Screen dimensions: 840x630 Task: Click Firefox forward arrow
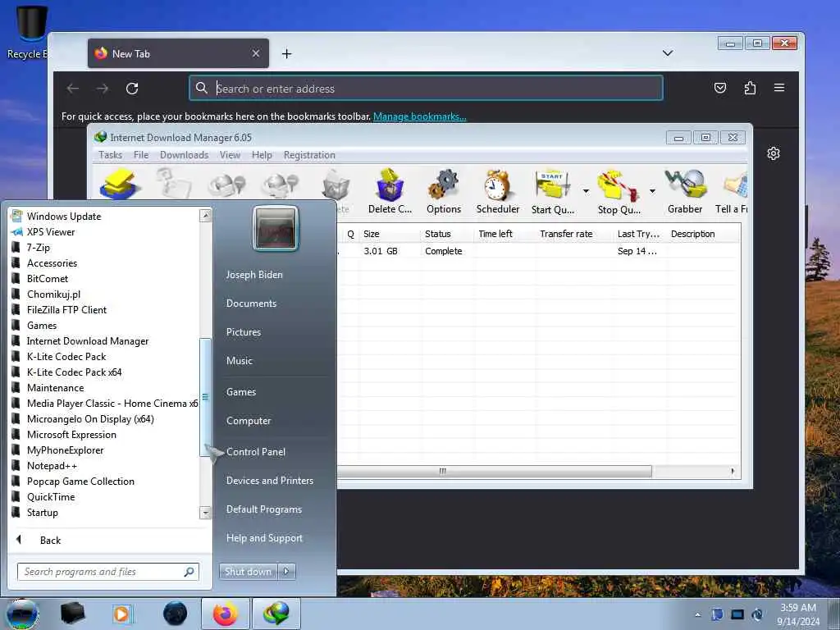pyautogui.click(x=103, y=89)
